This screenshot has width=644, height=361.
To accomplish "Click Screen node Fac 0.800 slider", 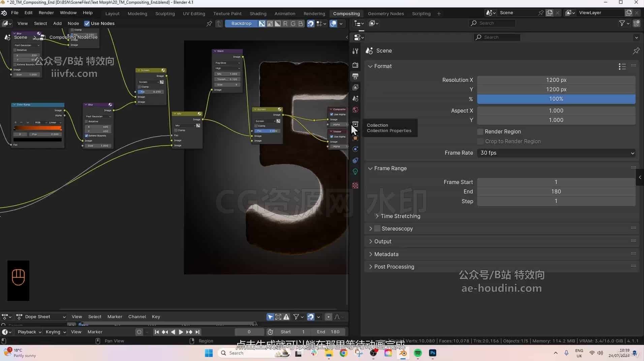I will 267,131.
